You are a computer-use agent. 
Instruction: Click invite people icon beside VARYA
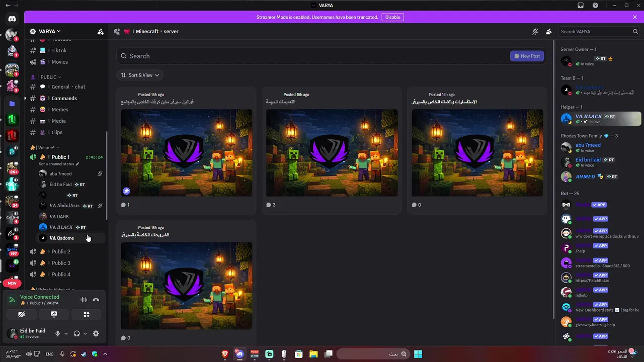tap(101, 31)
